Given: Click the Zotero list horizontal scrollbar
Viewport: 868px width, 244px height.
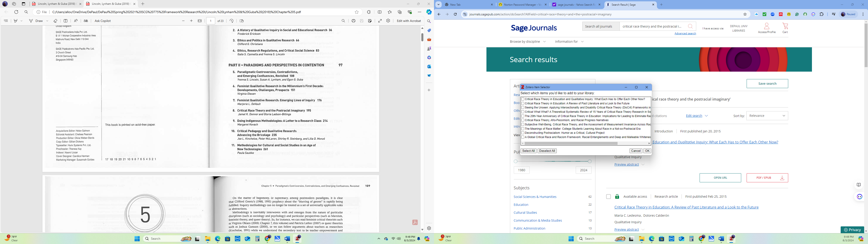Looking at the screenshot, I should [x=571, y=143].
